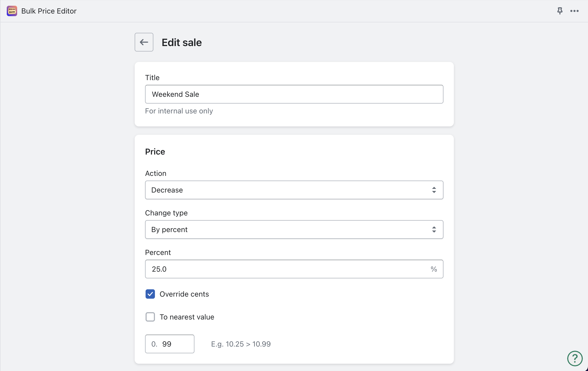Click the cents override field with 99
Viewport: 588px width, 371px height.
click(177, 344)
